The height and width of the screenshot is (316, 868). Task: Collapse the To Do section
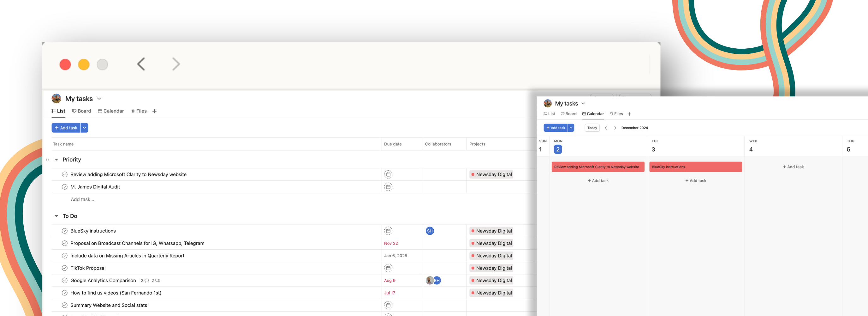[56, 216]
